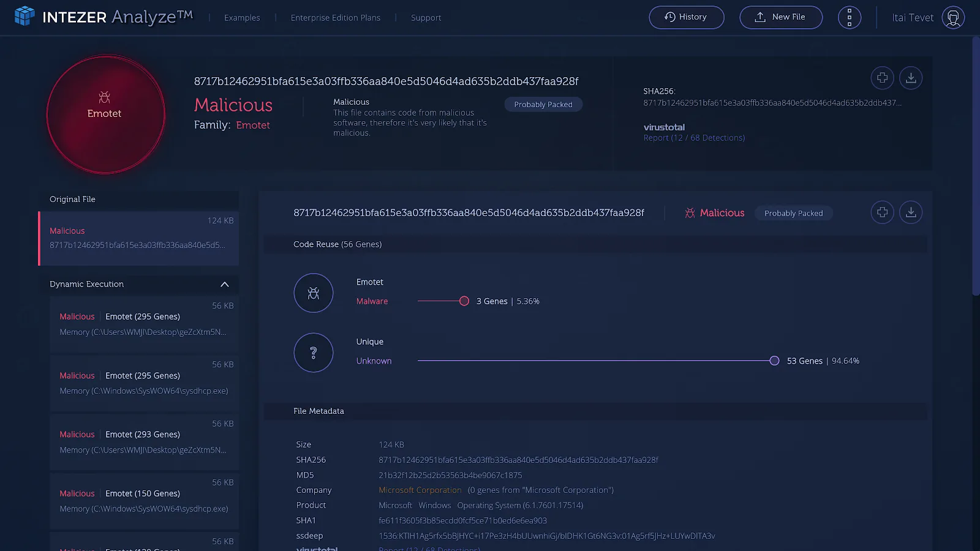980x551 pixels.
Task: Select the 124 KB Malicious original file entry
Action: point(138,238)
